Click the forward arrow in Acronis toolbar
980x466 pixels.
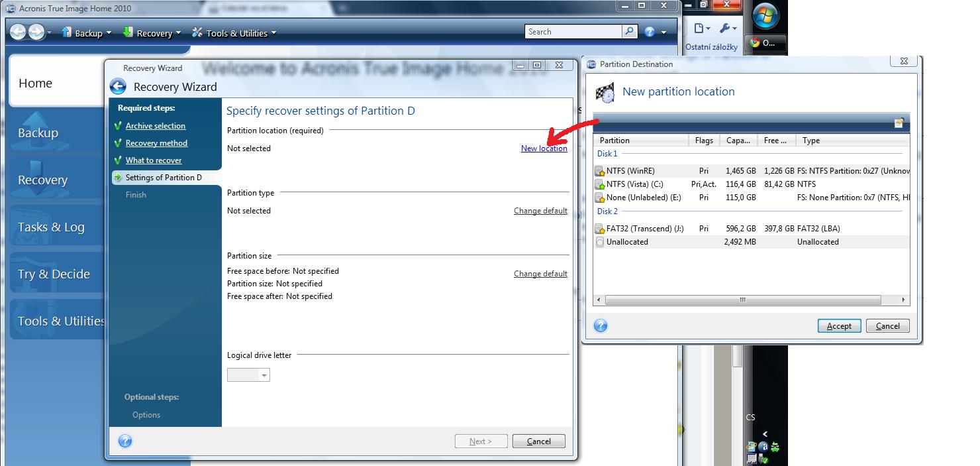(x=36, y=32)
